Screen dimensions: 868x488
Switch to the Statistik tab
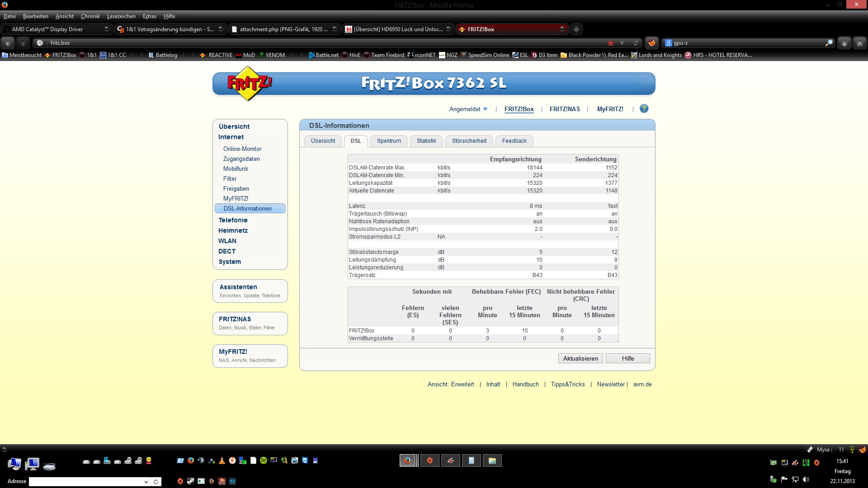pyautogui.click(x=426, y=141)
